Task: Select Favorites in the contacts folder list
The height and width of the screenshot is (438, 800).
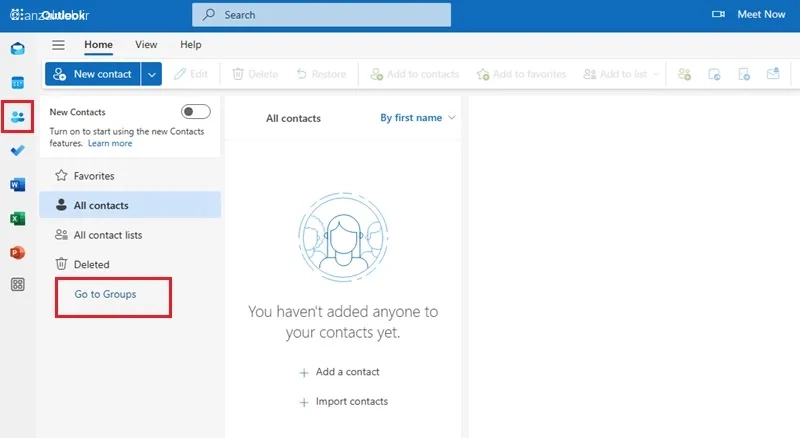Action: 130,176
